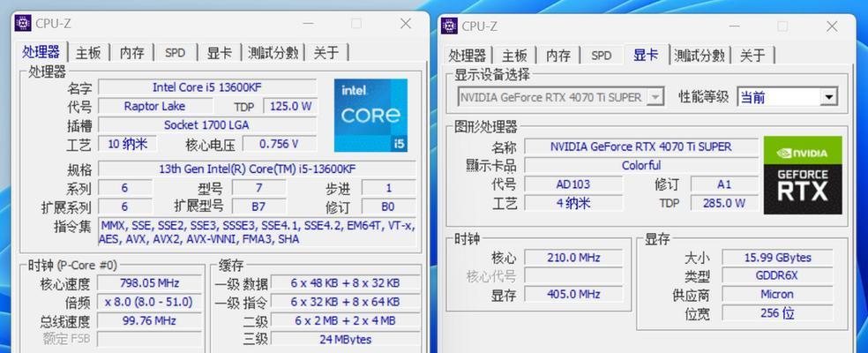Select 显卡 tab in right window
This screenshot has height=353, width=868.
647,55
